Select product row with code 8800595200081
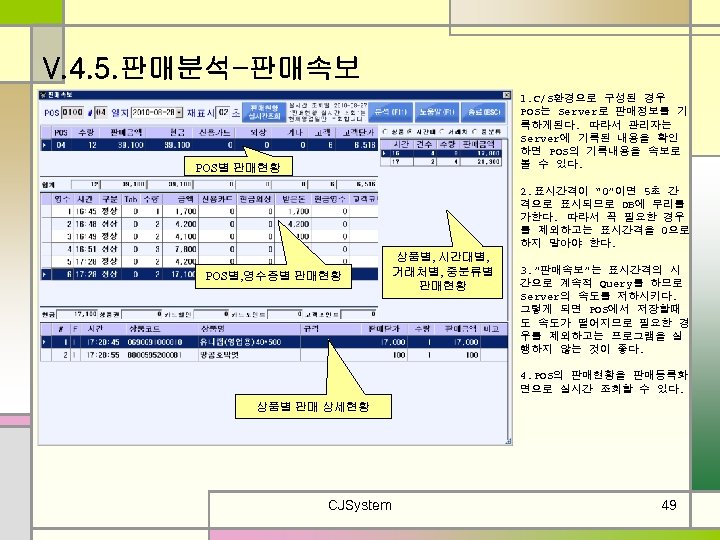Viewport: 720px width, 540px height. click(x=275, y=355)
